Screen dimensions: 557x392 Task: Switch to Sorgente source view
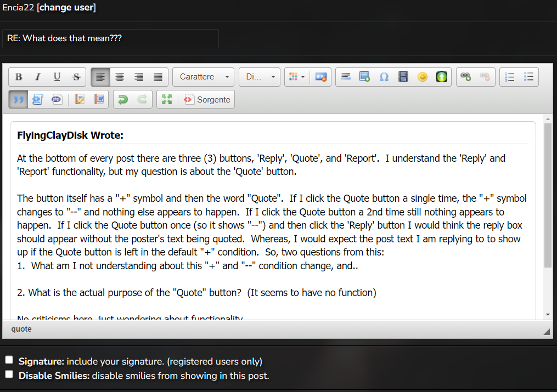(x=207, y=100)
